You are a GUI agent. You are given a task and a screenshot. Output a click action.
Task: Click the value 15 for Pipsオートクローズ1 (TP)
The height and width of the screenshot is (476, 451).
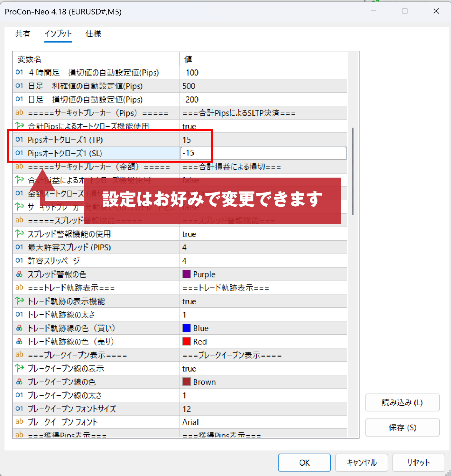point(187,140)
